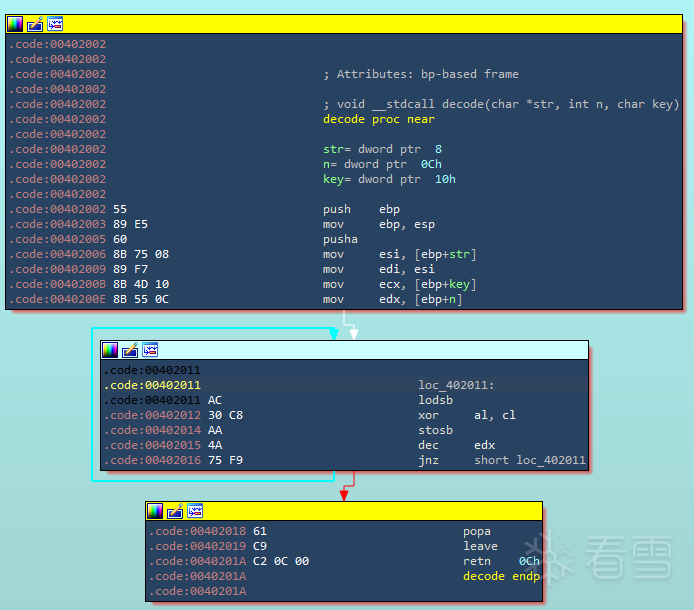Screen dimensions: 694x610
Task: Select the 'decode proc near' line
Action: 379,119
